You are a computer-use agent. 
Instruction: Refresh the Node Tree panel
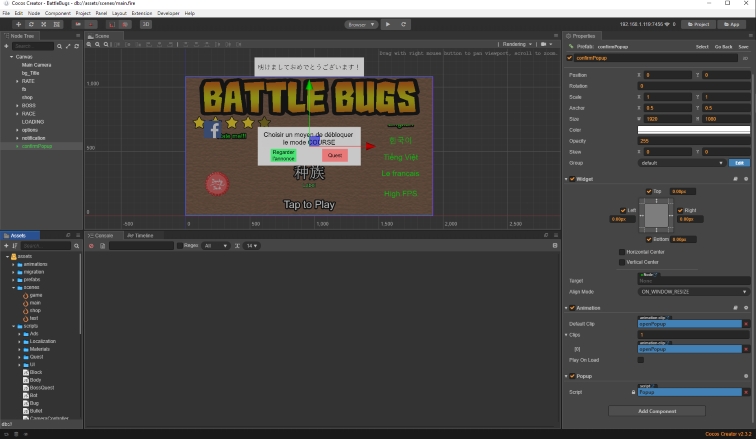click(x=76, y=46)
